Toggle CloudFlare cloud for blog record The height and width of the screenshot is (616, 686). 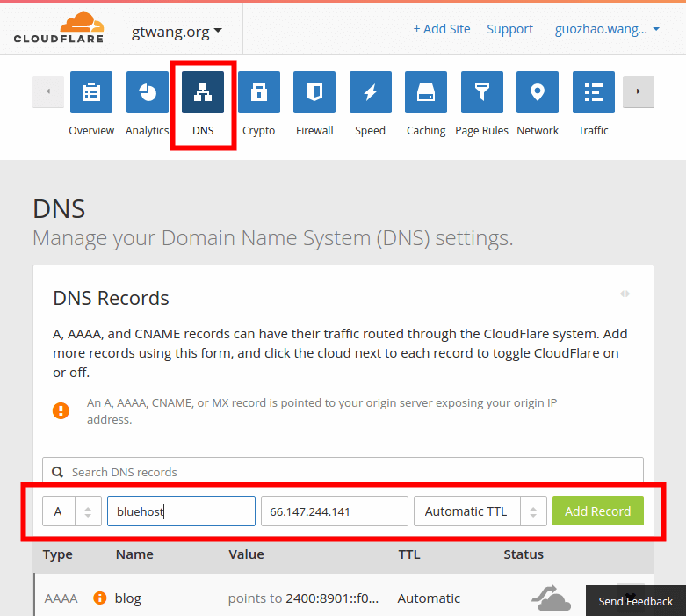pos(552,598)
